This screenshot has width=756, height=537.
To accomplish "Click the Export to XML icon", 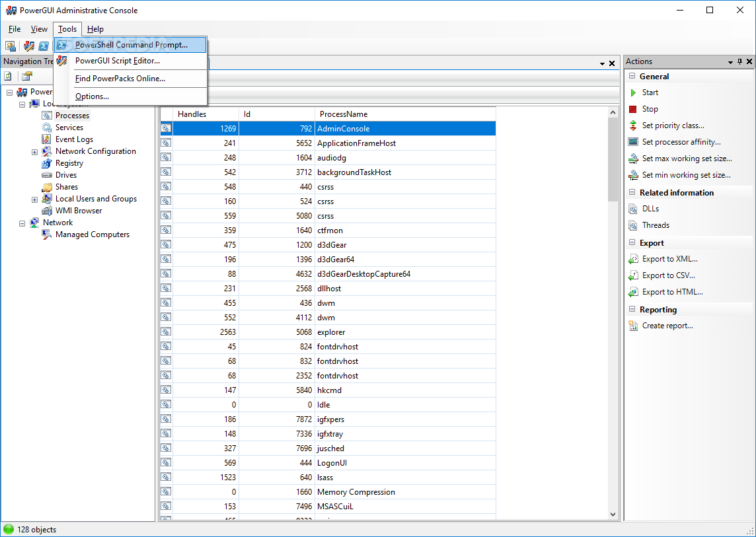I will (x=633, y=260).
